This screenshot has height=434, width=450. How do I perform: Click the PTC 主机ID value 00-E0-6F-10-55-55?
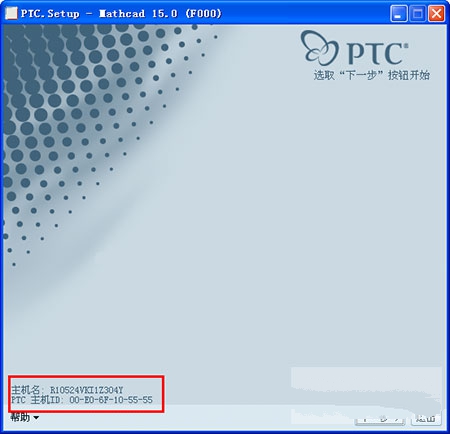coord(111,400)
